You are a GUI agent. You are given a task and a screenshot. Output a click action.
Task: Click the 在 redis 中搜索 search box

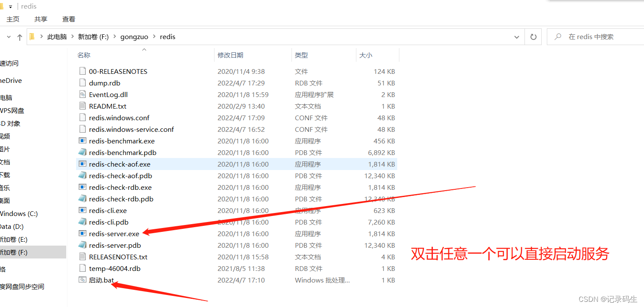595,37
